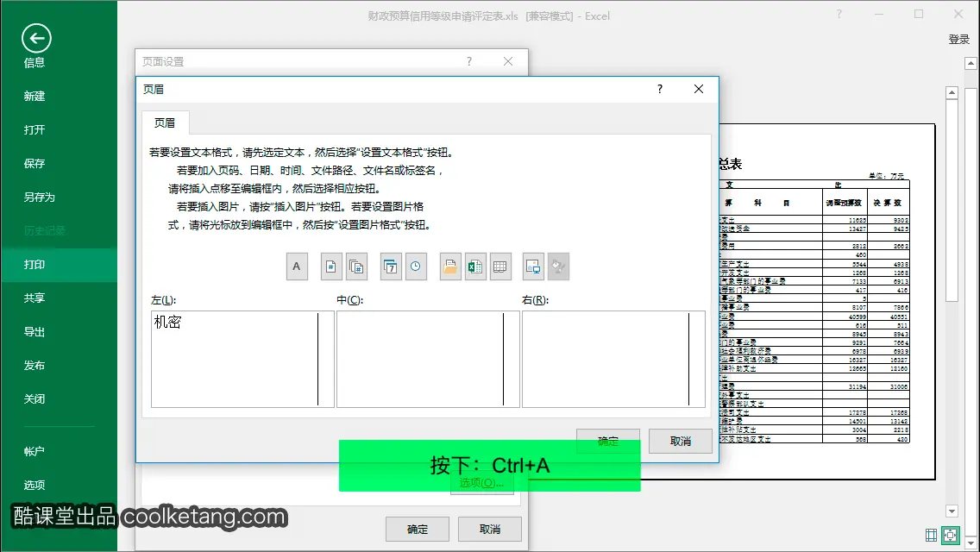Insert file path folder icon
Image resolution: width=980 pixels, height=552 pixels.
pyautogui.click(x=450, y=267)
